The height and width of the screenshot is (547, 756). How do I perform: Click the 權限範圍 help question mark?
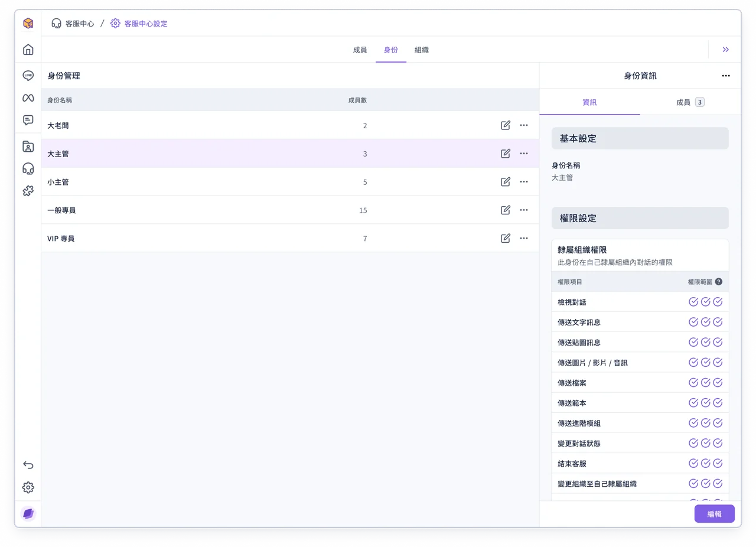[719, 282]
